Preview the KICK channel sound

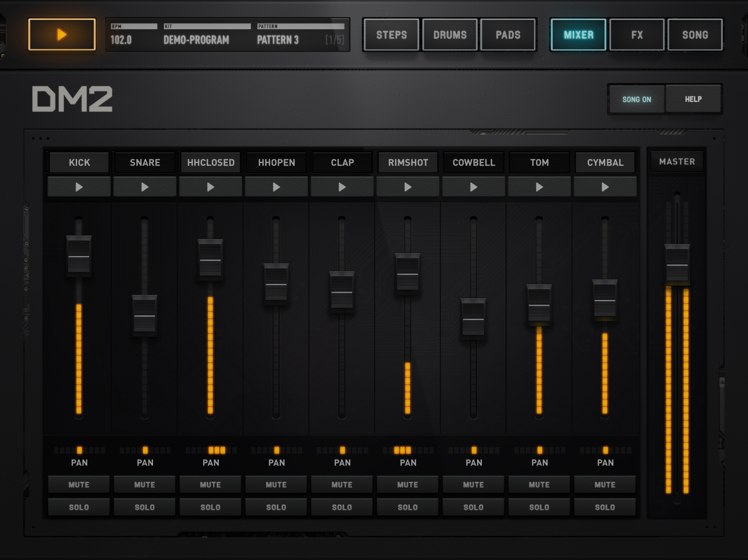pyautogui.click(x=79, y=187)
